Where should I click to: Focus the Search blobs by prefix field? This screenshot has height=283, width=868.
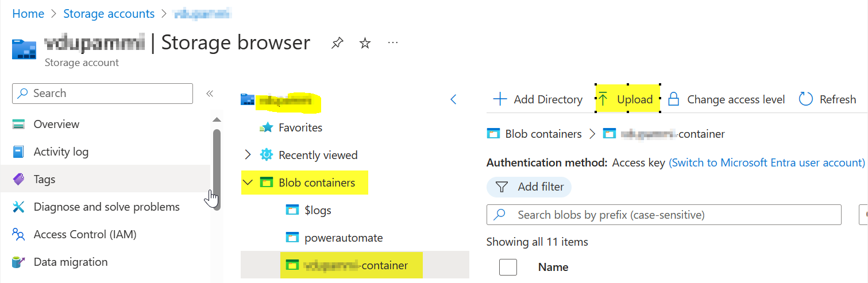664,215
